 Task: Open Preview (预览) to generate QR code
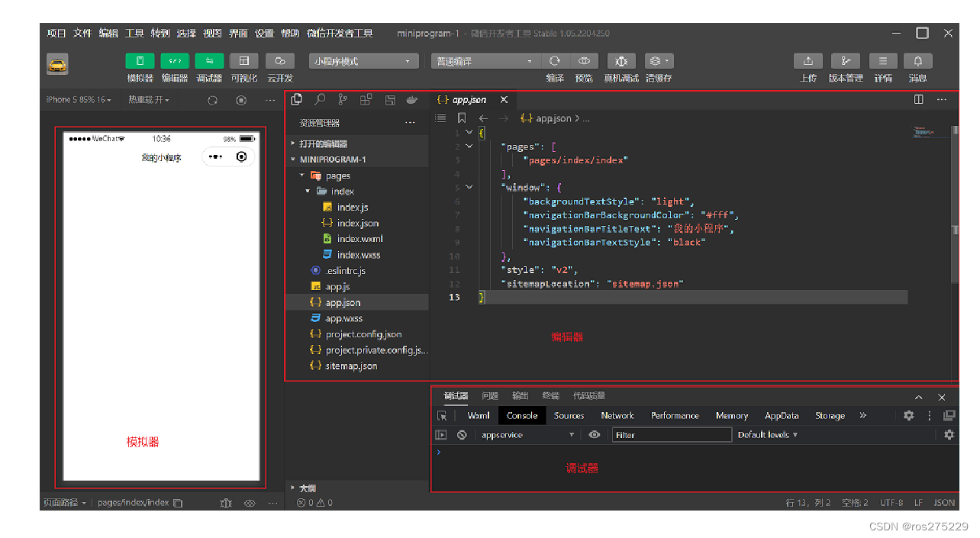point(585,61)
